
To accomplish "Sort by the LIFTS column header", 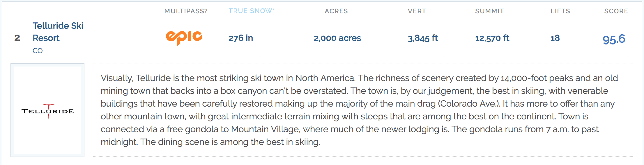I will pos(560,11).
